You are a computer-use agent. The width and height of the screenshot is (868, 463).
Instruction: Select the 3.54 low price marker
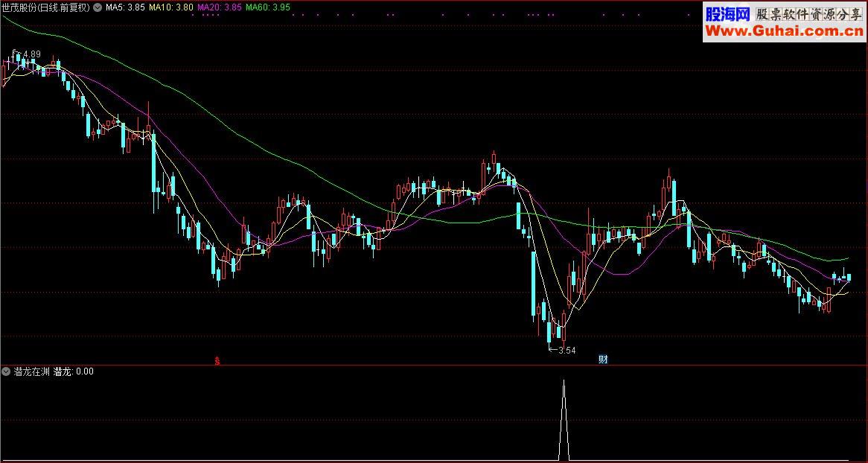click(567, 350)
